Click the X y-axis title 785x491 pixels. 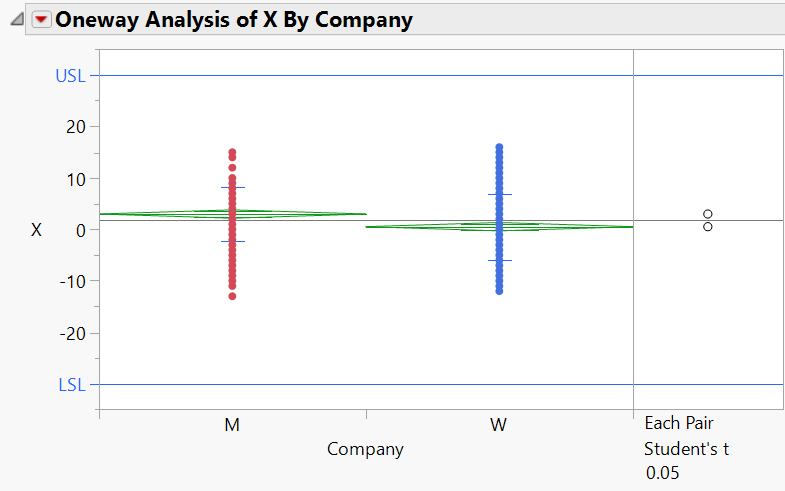click(x=37, y=230)
